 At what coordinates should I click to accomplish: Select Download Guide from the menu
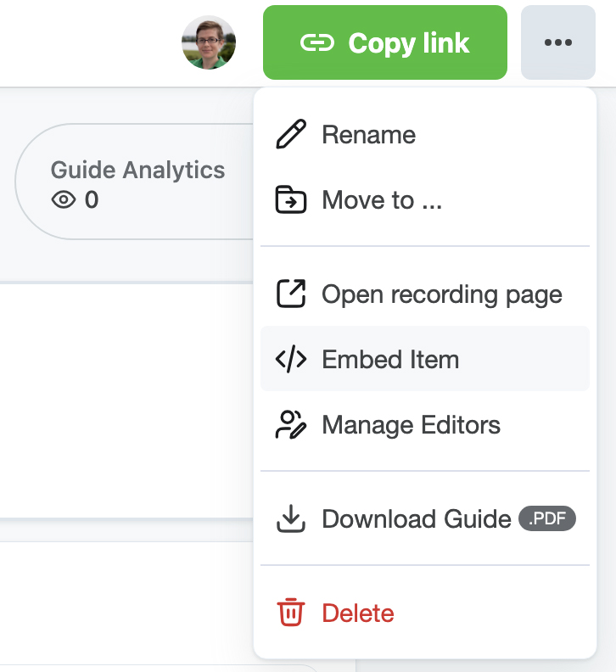[x=416, y=518]
